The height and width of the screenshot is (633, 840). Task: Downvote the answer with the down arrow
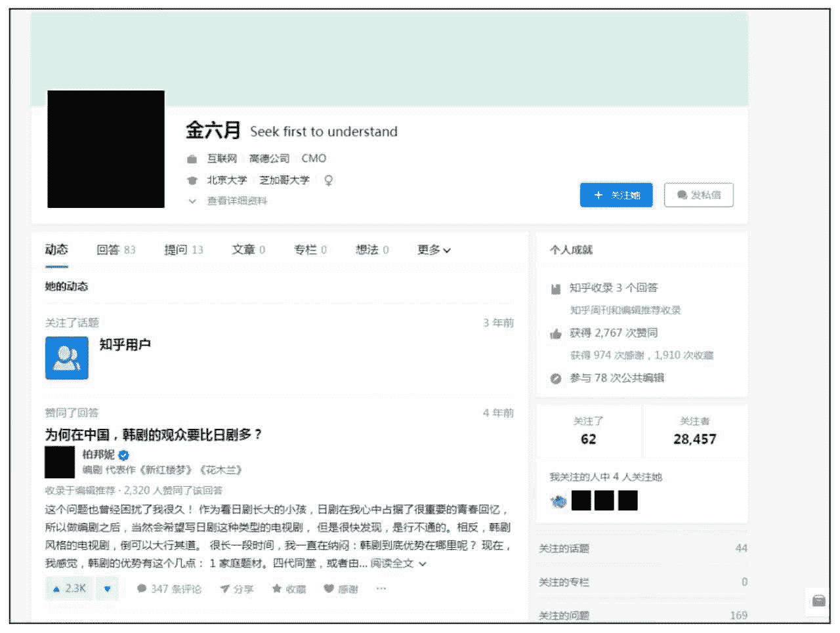[108, 588]
